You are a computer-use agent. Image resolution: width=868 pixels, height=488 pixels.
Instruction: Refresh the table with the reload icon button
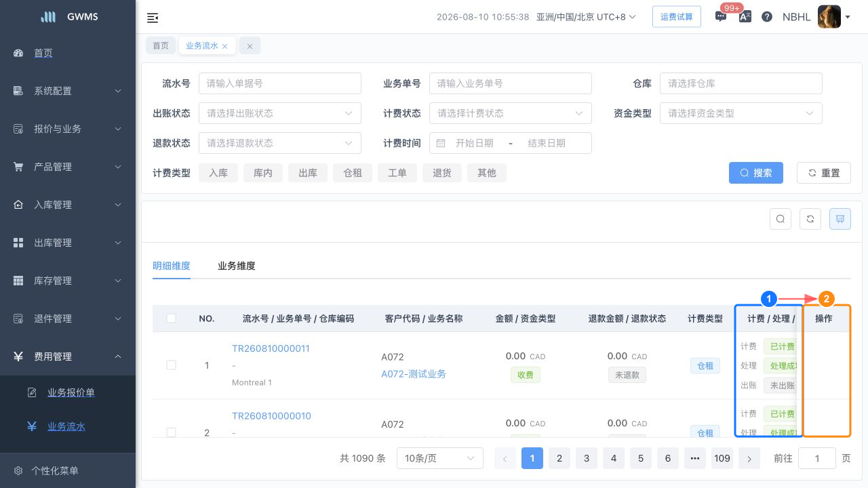(x=810, y=219)
